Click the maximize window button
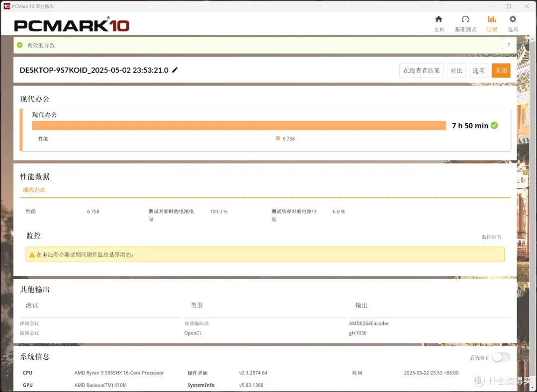The image size is (537, 392). click(509, 6)
